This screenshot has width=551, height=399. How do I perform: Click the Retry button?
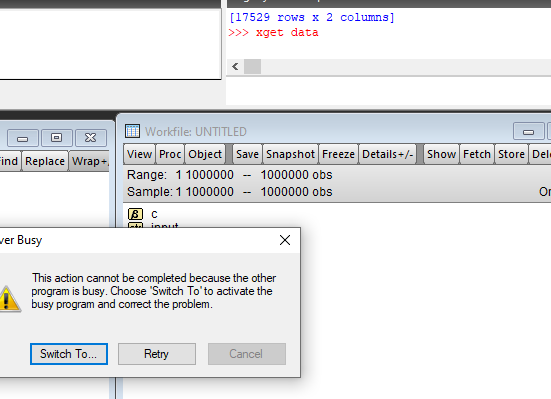coord(157,354)
